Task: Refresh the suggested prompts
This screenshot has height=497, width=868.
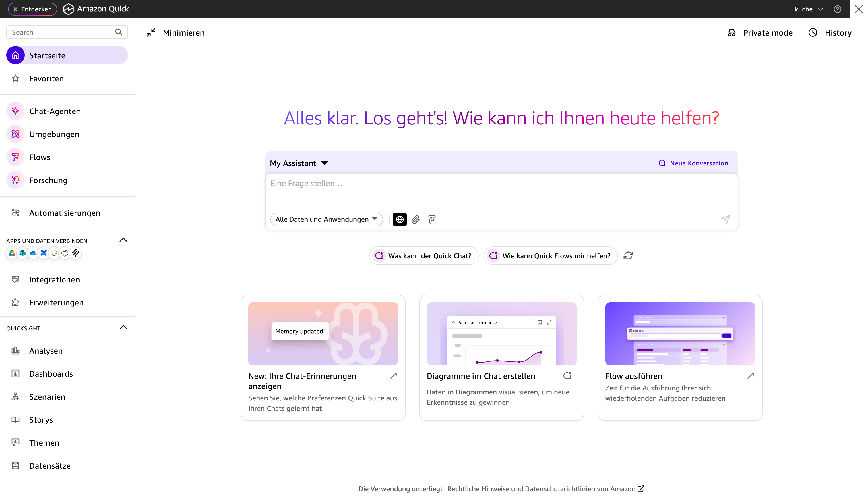Action: pos(628,256)
